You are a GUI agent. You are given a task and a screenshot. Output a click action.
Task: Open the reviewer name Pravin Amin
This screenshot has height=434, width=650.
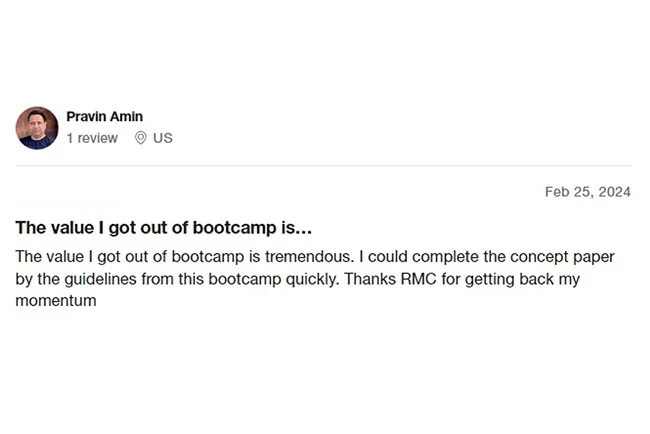[x=104, y=117]
